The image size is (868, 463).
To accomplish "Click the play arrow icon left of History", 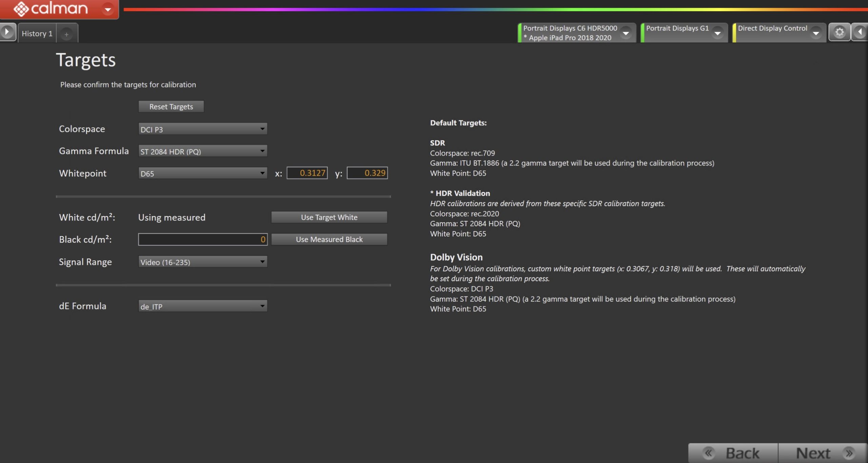I will pyautogui.click(x=7, y=32).
